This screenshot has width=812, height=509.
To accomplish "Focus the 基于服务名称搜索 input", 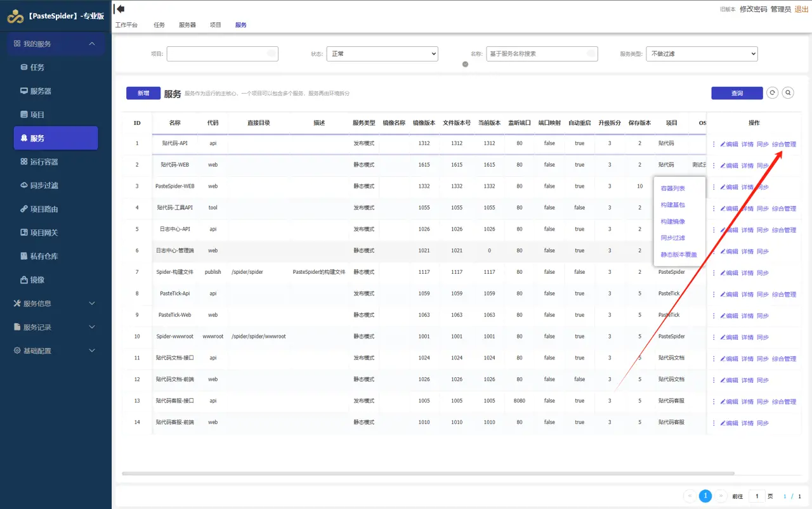I will click(x=542, y=54).
